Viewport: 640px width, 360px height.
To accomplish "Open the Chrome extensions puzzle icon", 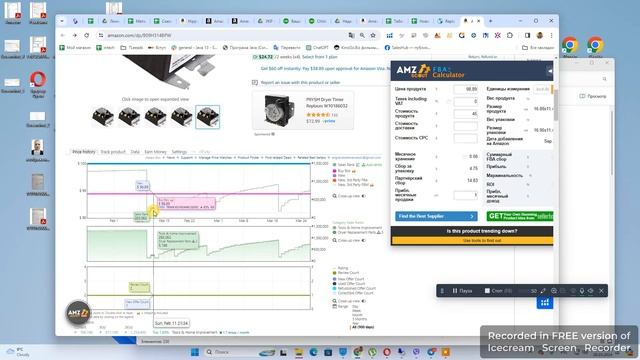I will (510, 36).
